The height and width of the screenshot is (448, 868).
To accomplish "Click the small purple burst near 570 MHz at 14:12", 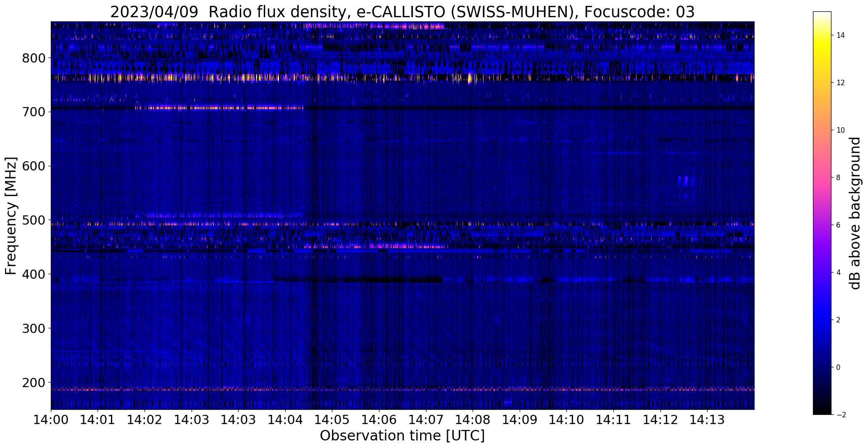I will pos(686,181).
